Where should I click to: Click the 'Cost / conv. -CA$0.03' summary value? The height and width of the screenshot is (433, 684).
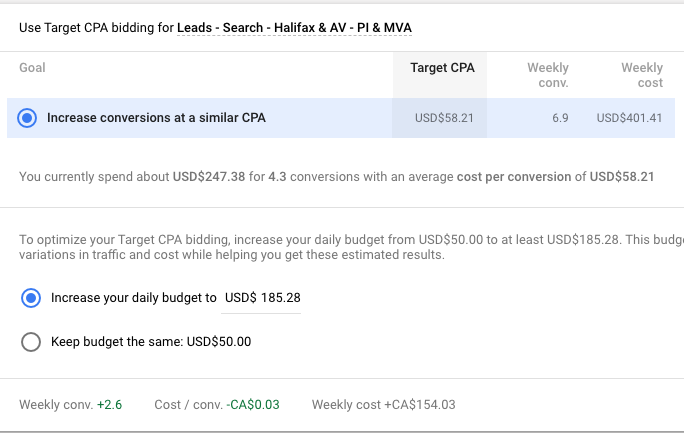click(x=253, y=405)
